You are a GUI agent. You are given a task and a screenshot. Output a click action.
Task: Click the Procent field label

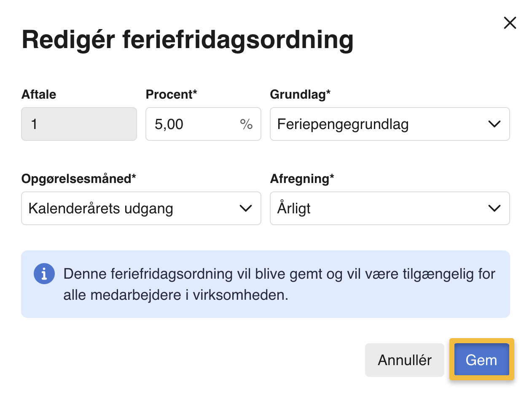point(171,94)
